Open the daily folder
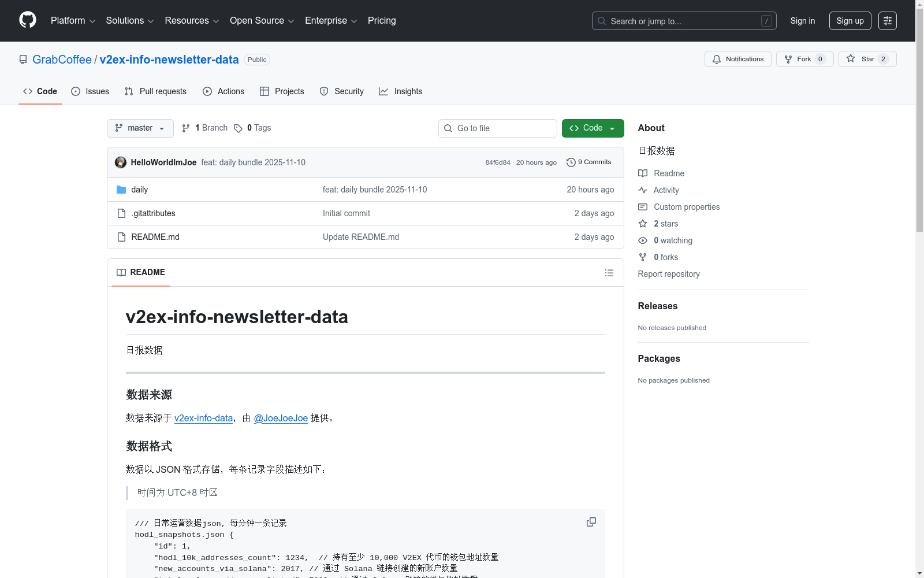The width and height of the screenshot is (924, 578). coord(139,190)
